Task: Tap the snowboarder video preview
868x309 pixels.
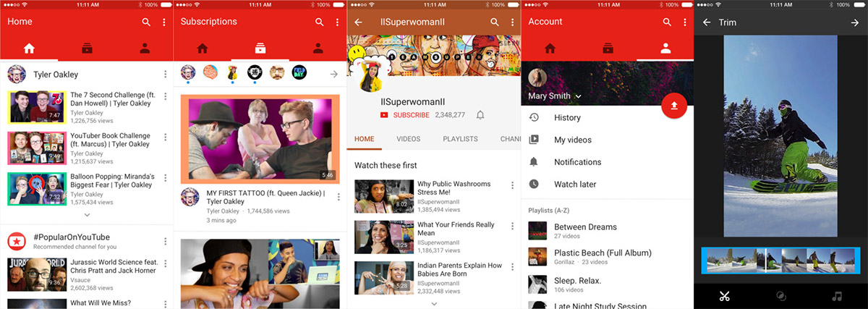Action: click(780, 135)
